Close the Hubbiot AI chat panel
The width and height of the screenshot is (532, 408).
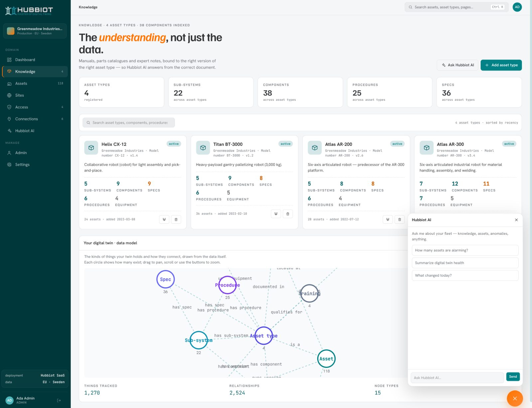pyautogui.click(x=516, y=220)
